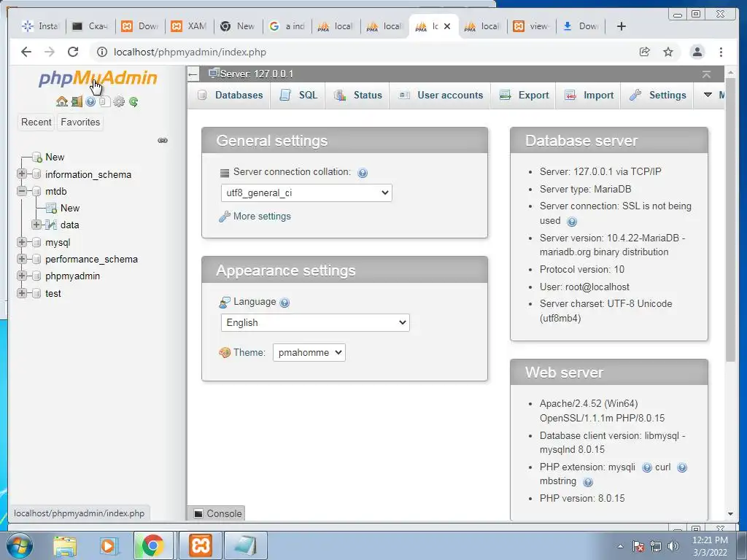Open the SQL tab
Viewport: 747px width, 560px height.
[x=298, y=96]
